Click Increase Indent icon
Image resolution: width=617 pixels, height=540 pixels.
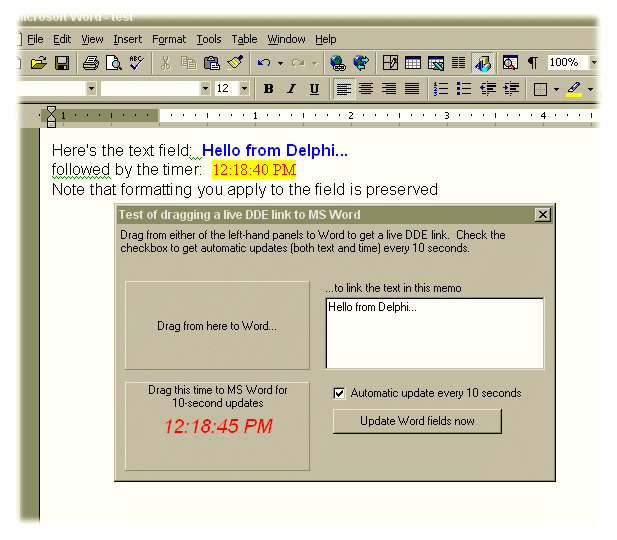point(511,89)
